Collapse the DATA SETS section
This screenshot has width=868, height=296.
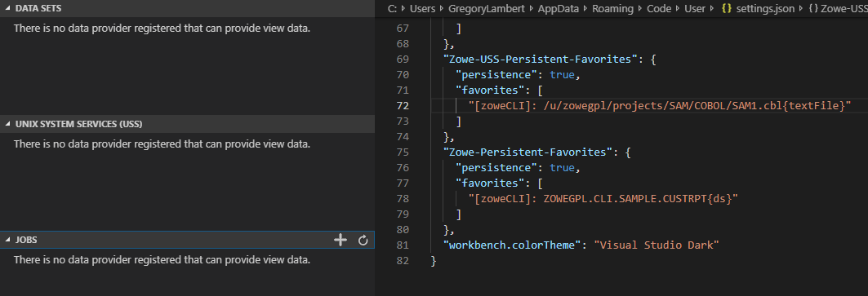[x=7, y=9]
